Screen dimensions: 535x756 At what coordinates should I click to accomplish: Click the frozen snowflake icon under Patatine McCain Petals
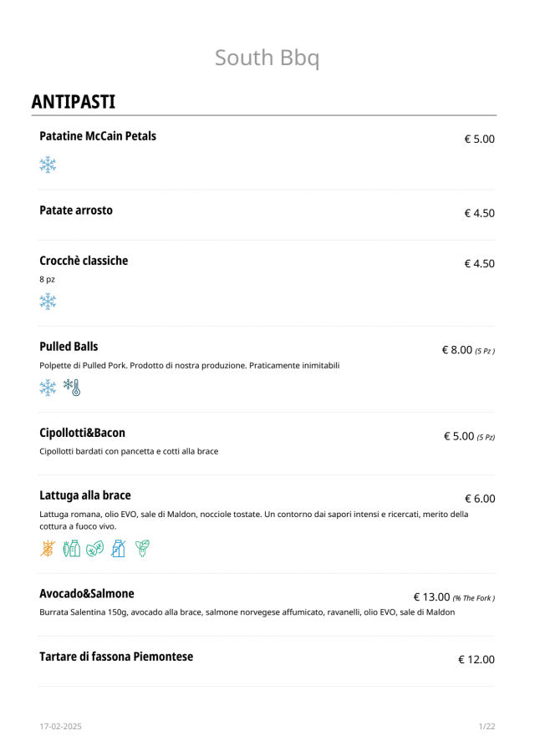[x=48, y=165]
